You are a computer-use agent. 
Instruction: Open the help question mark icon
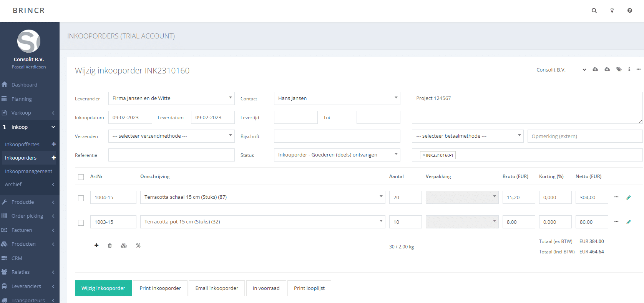point(630,11)
